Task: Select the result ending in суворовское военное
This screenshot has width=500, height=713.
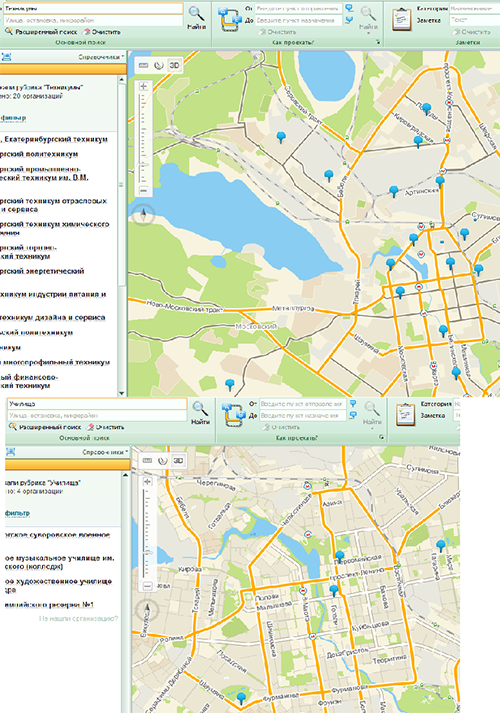Action: pos(57,535)
